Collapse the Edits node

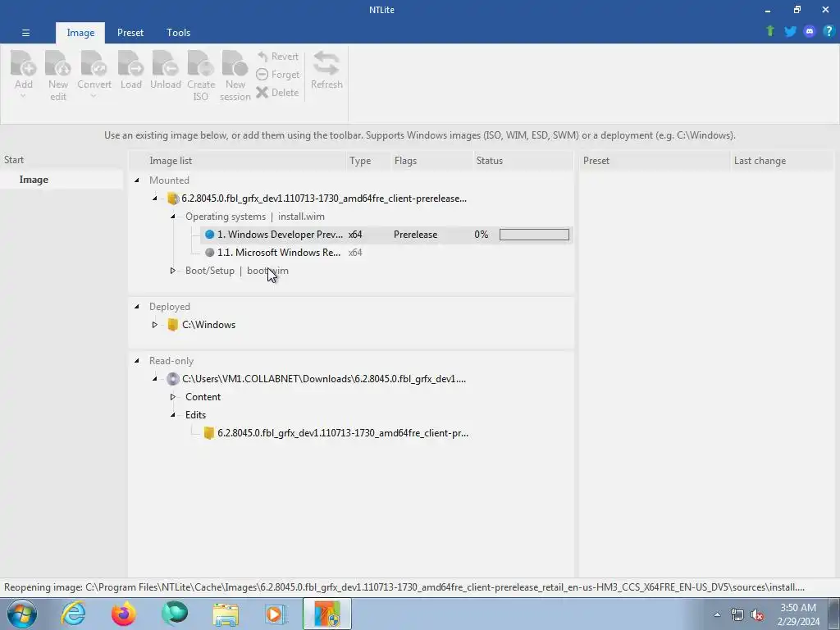pyautogui.click(x=173, y=415)
